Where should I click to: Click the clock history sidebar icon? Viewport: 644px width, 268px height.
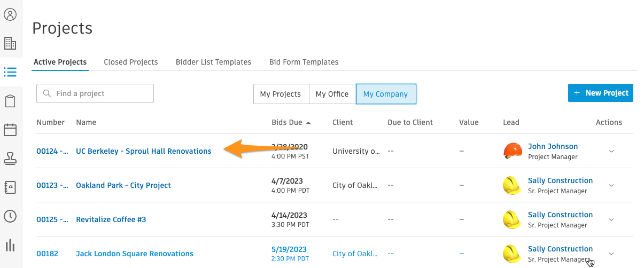pyautogui.click(x=10, y=216)
